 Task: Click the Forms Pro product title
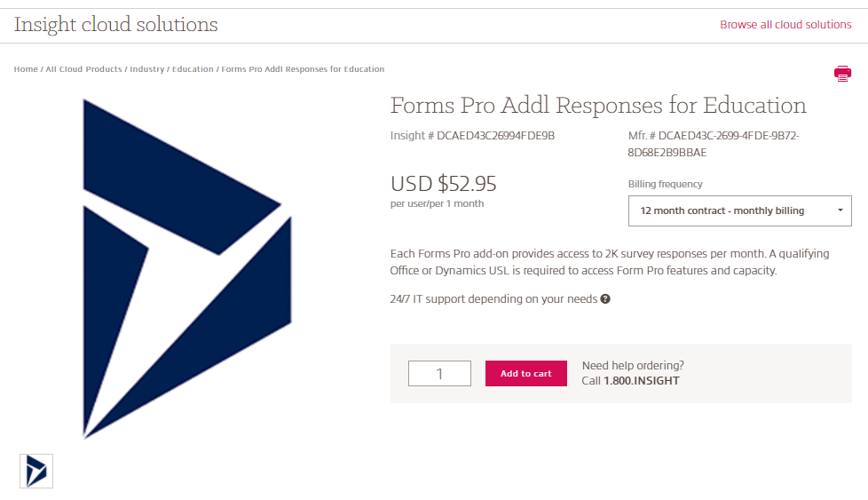598,106
